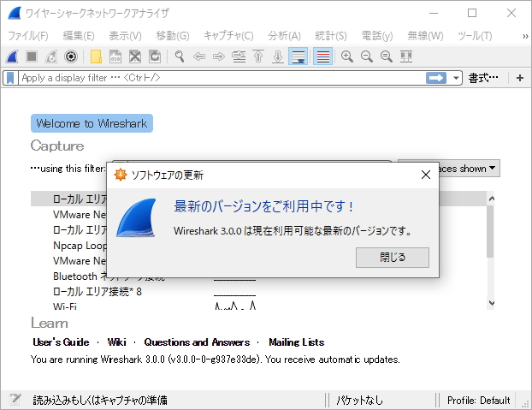Image resolution: width=532 pixels, height=410 pixels.
Task: Toggle auto-scroll during live capture
Action: coord(298,56)
